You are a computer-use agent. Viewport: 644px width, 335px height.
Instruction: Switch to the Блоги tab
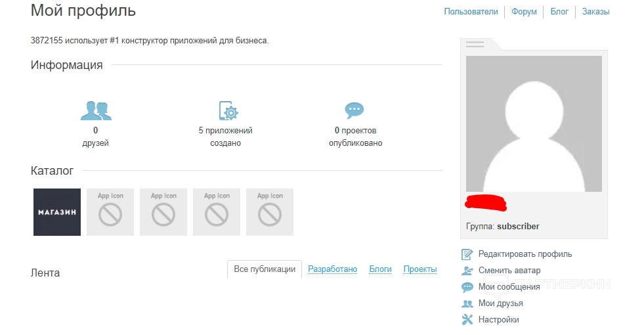[x=380, y=269]
